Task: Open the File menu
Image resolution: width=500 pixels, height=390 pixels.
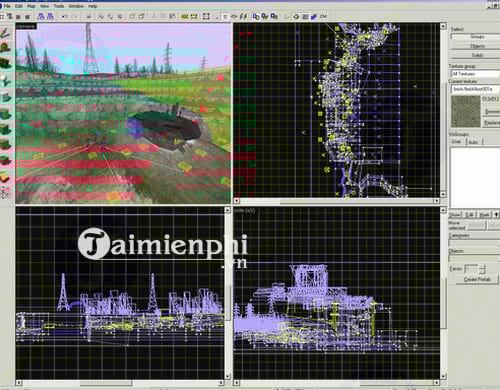Action: point(7,6)
